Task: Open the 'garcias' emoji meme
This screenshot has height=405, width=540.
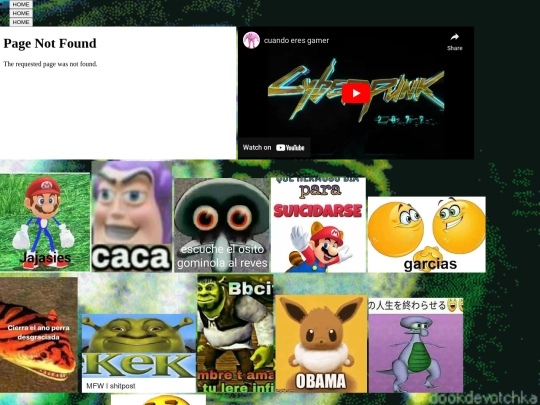Action: coord(427,234)
